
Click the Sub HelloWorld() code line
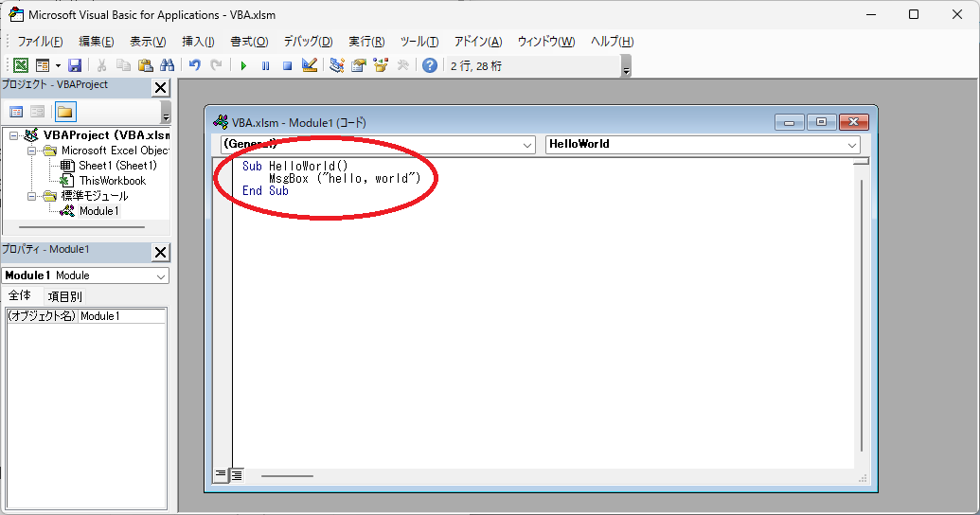[295, 166]
